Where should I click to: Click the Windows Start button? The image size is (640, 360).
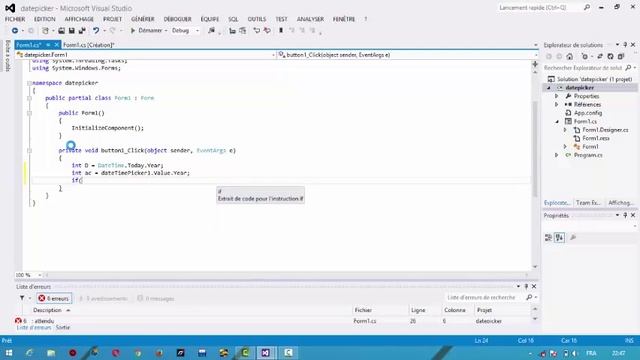tap(9, 353)
